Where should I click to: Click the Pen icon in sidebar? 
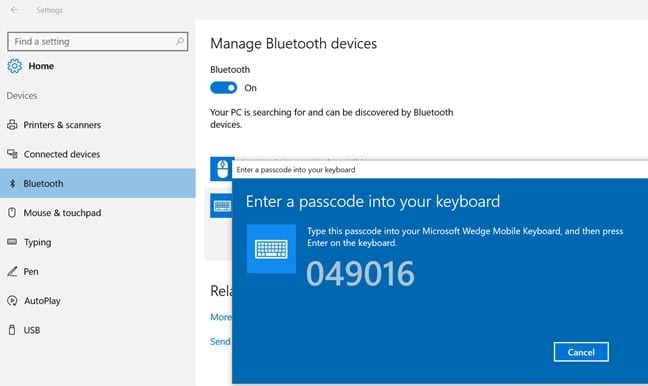click(x=12, y=272)
